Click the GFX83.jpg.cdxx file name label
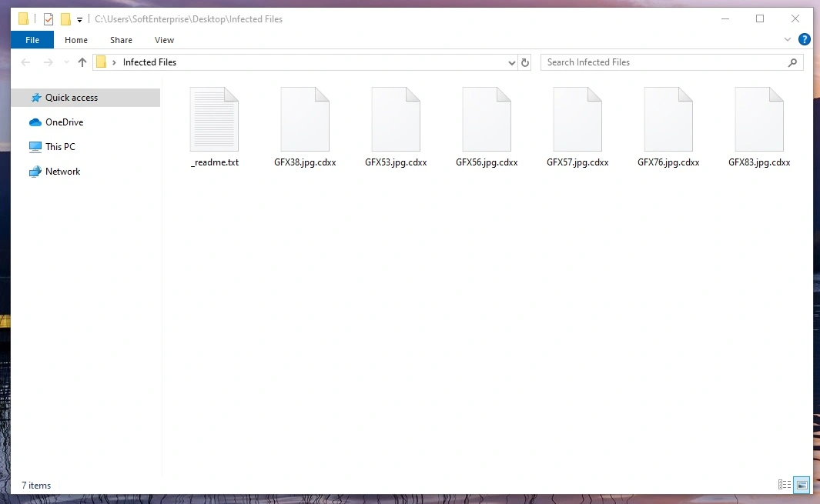 pyautogui.click(x=759, y=162)
